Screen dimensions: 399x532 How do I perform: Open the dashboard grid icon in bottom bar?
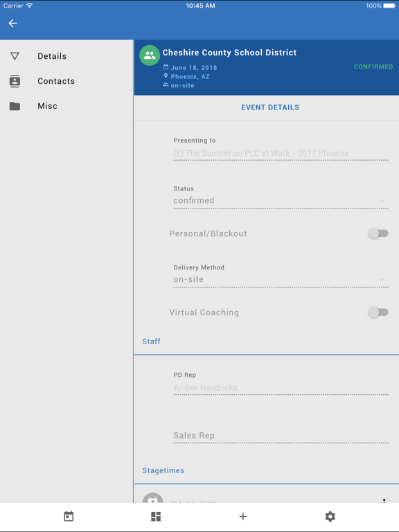tap(156, 516)
